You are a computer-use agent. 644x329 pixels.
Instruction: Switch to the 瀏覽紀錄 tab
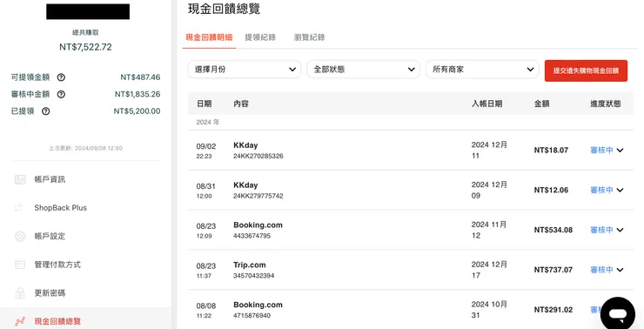pyautogui.click(x=309, y=37)
